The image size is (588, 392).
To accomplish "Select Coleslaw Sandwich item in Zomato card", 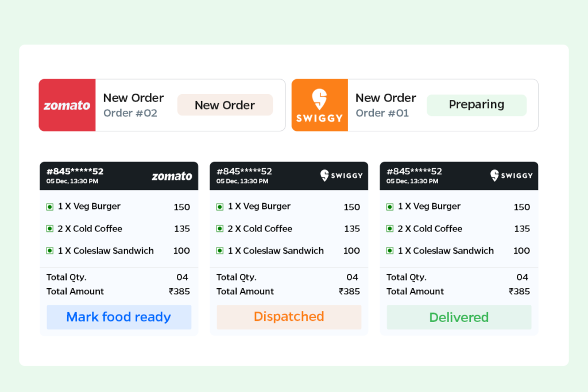I will (x=106, y=251).
